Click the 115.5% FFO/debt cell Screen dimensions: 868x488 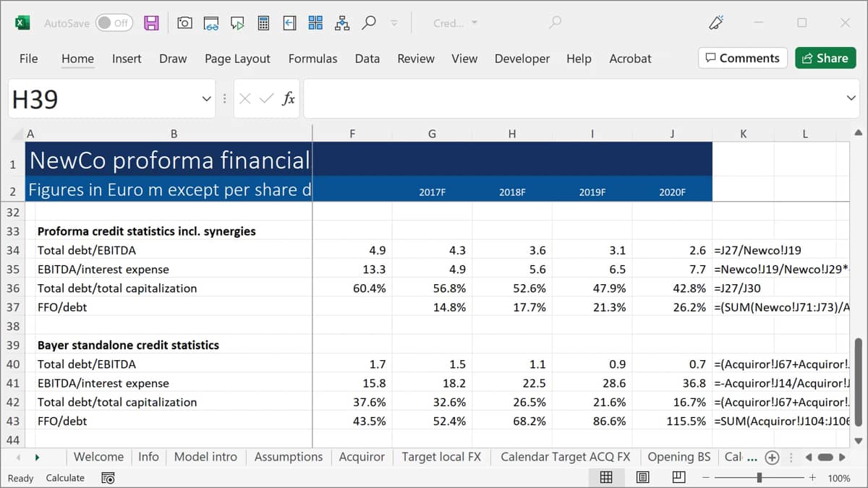click(672, 421)
